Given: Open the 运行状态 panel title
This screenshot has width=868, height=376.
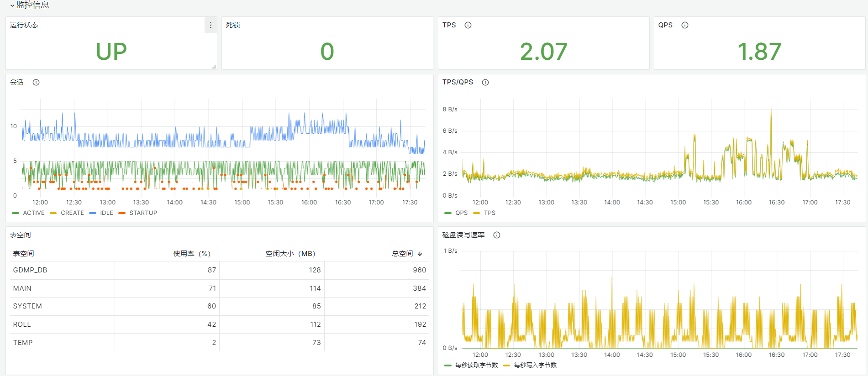Looking at the screenshot, I should point(24,25).
